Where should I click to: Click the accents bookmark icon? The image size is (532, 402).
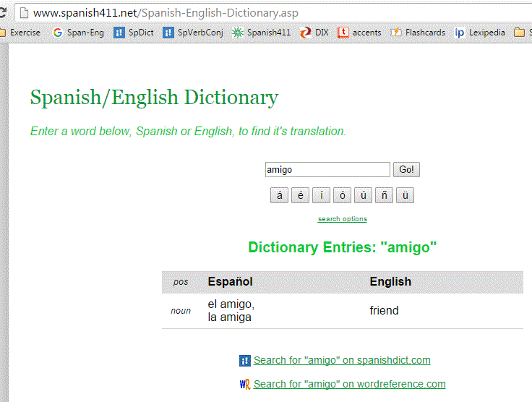[x=343, y=33]
